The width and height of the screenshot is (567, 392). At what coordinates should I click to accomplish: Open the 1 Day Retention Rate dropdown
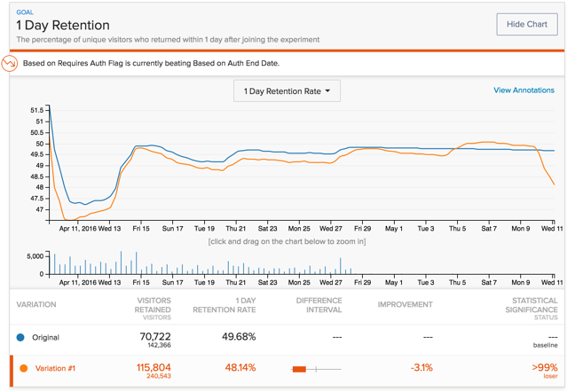[x=287, y=91]
